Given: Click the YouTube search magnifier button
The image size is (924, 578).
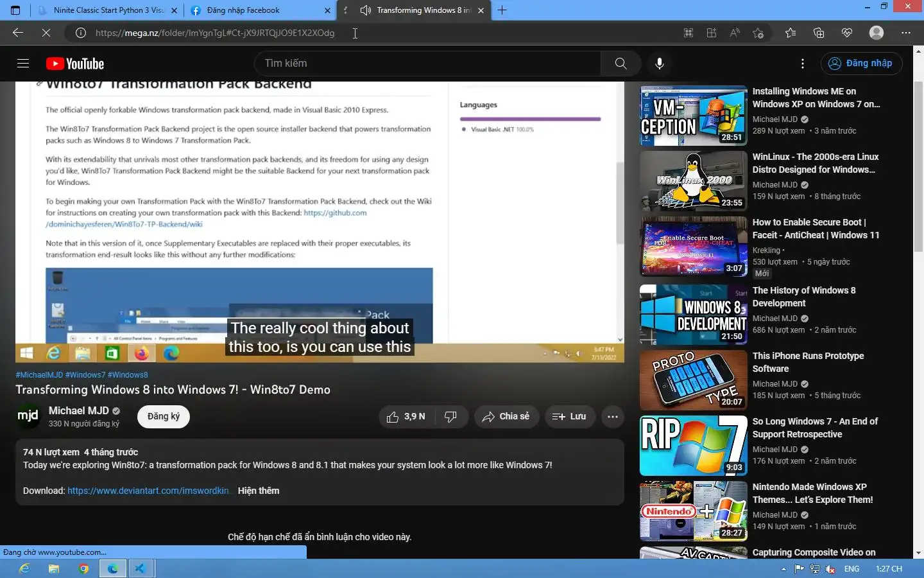Looking at the screenshot, I should [x=620, y=64].
